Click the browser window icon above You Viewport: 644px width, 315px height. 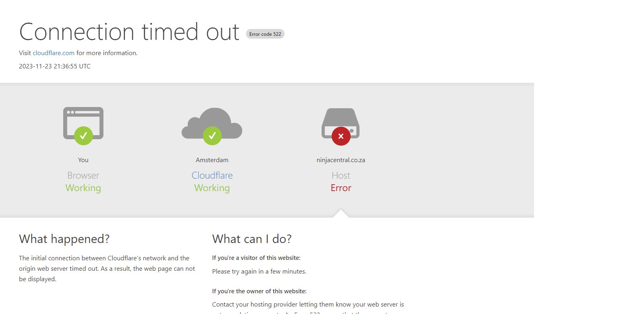pos(83,125)
